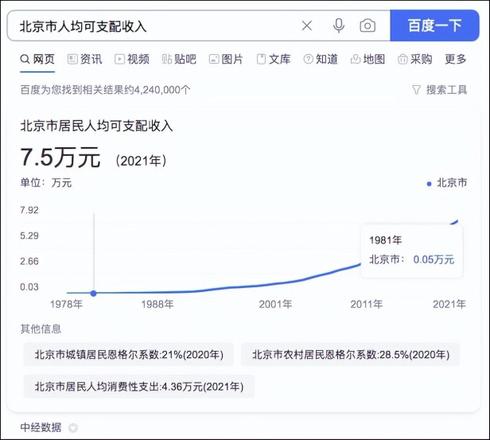Click the 其他信息 heading
This screenshot has height=440, width=490.
point(41,329)
